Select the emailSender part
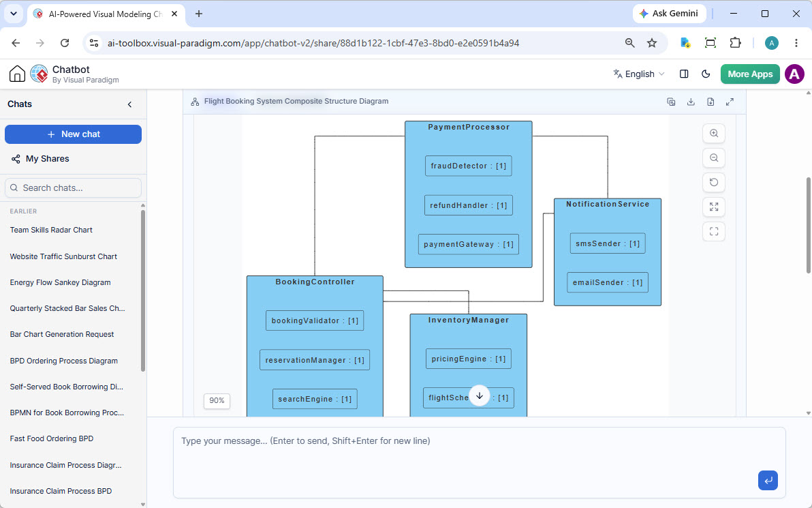Image resolution: width=812 pixels, height=508 pixels. tap(608, 282)
